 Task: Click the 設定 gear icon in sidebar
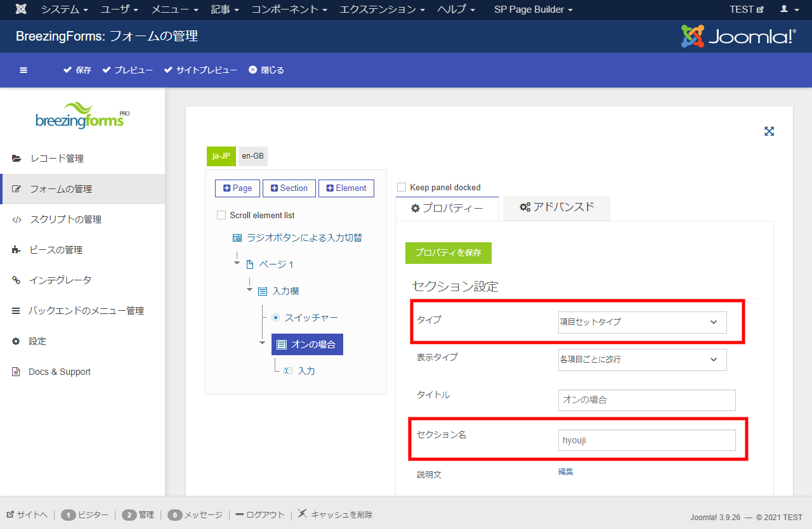pos(16,341)
